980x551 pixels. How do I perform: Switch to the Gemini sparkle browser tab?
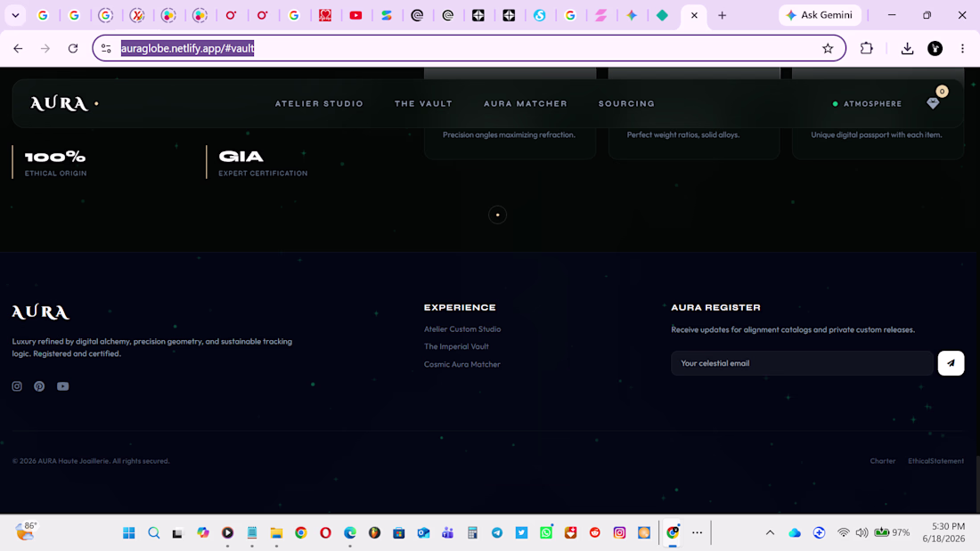pyautogui.click(x=632, y=15)
